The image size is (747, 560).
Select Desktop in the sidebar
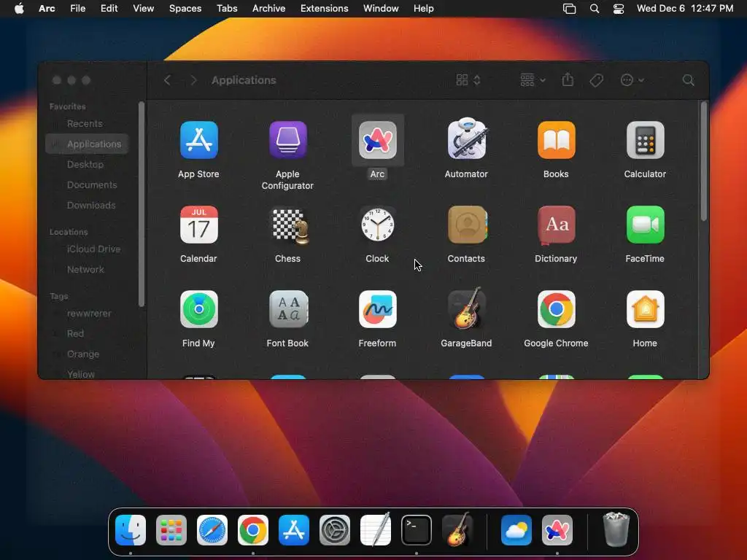[87, 164]
